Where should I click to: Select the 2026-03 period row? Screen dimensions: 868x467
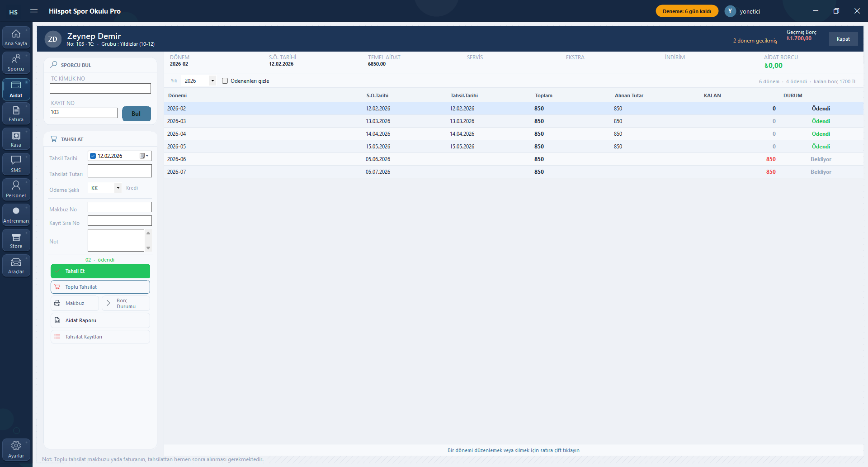[x=514, y=121]
